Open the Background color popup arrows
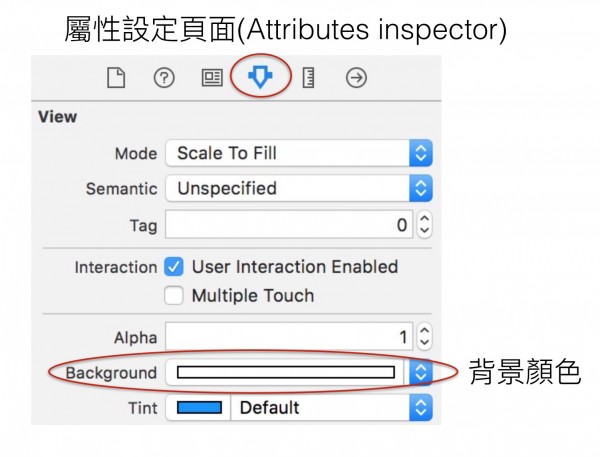600x457 pixels. [421, 372]
